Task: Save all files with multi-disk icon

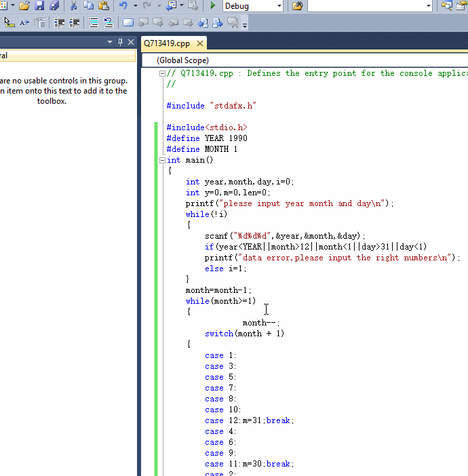Action: [x=54, y=5]
